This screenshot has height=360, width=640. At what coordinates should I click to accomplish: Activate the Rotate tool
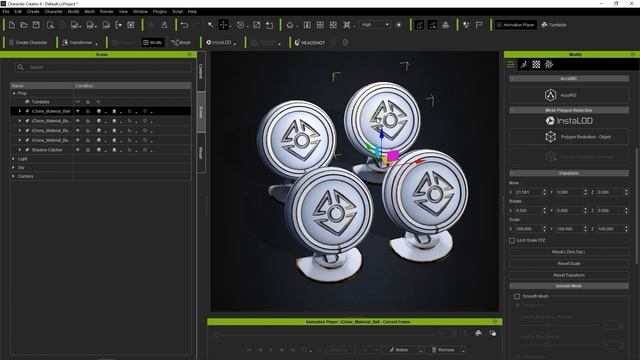241,25
